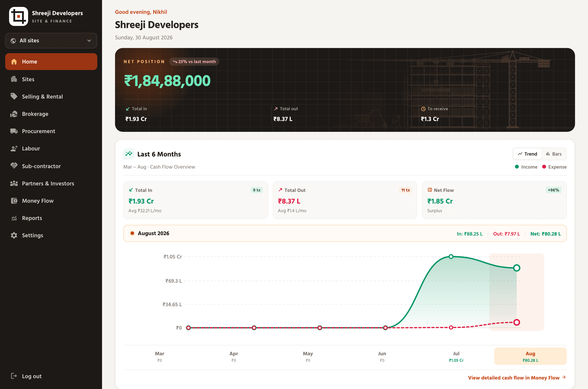Click the August 2026 summary bar

click(345, 233)
